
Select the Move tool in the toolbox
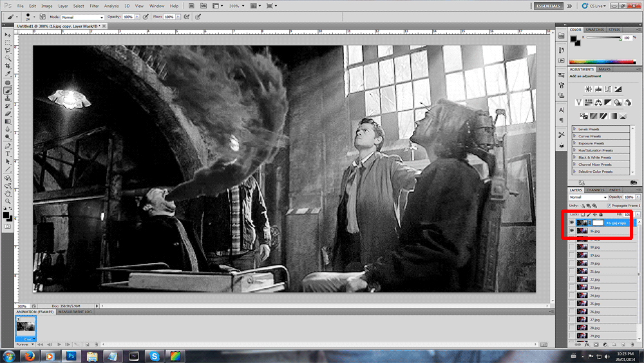8,34
